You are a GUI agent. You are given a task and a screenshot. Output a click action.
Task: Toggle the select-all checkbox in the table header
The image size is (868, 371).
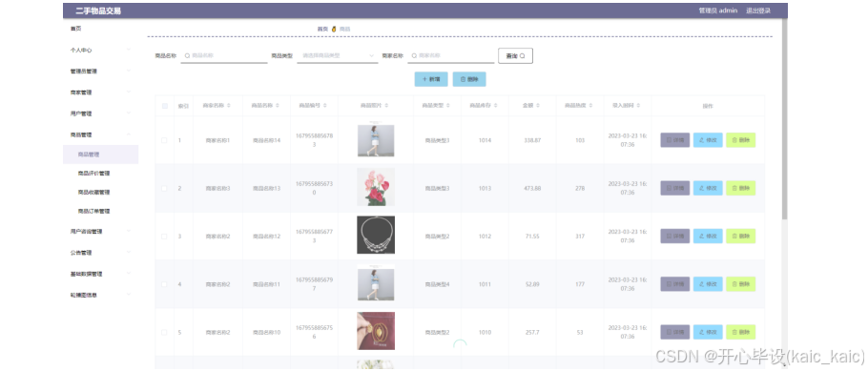coord(164,106)
